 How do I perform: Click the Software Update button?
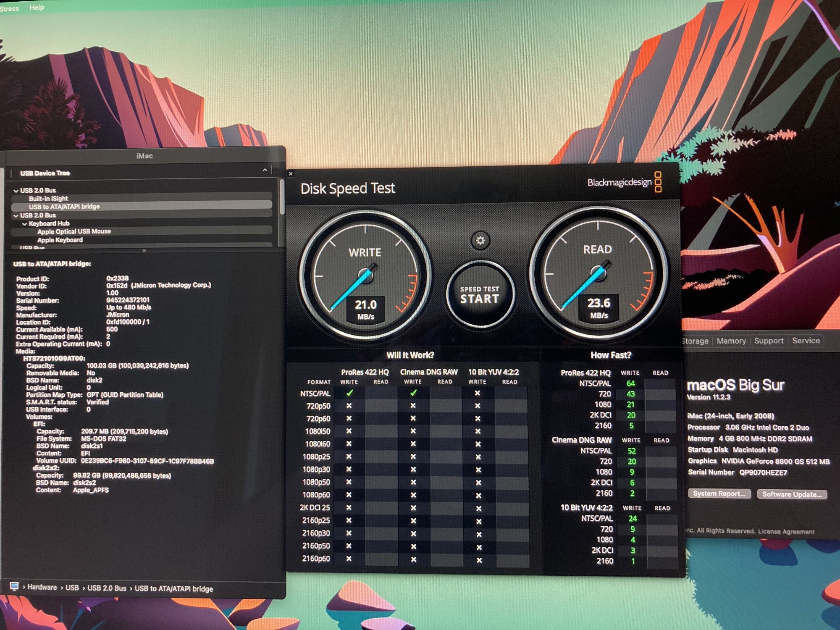pyautogui.click(x=792, y=494)
